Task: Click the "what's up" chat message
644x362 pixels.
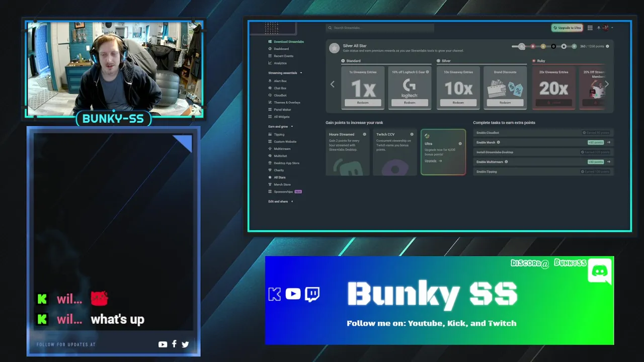Action: click(117, 319)
